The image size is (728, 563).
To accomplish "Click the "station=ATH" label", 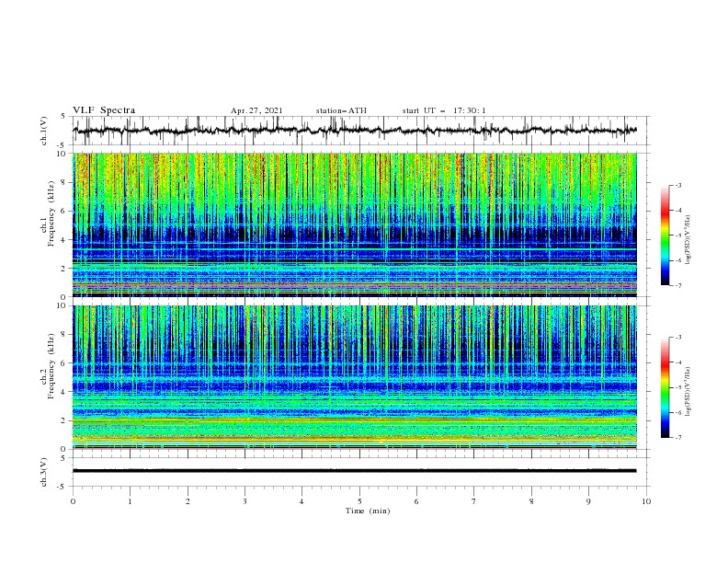I will tap(341, 110).
